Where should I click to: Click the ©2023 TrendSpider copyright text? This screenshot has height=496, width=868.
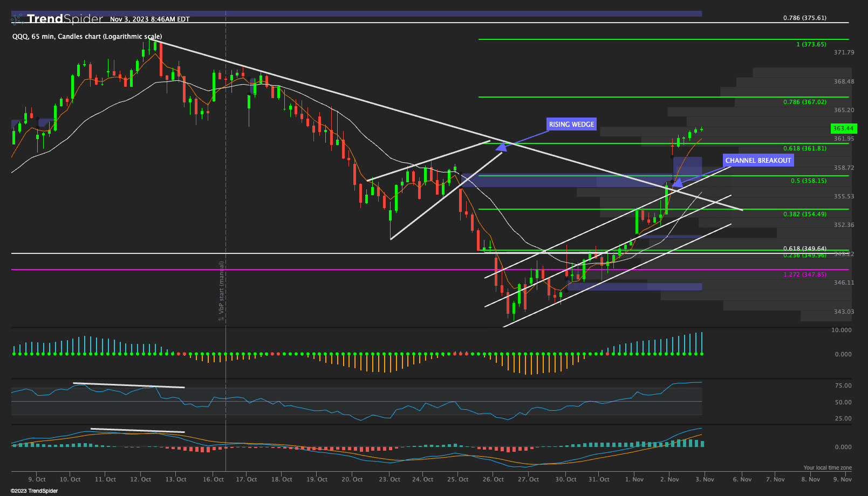coord(34,491)
